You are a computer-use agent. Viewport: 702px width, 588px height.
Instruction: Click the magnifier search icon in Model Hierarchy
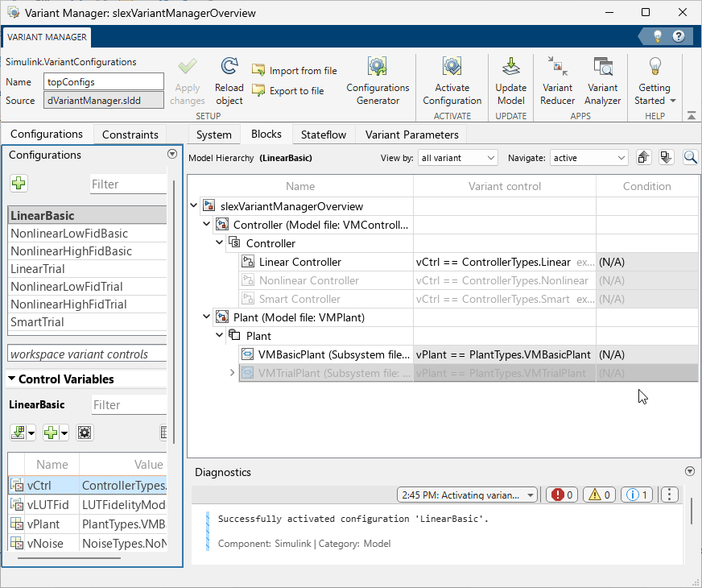click(690, 158)
